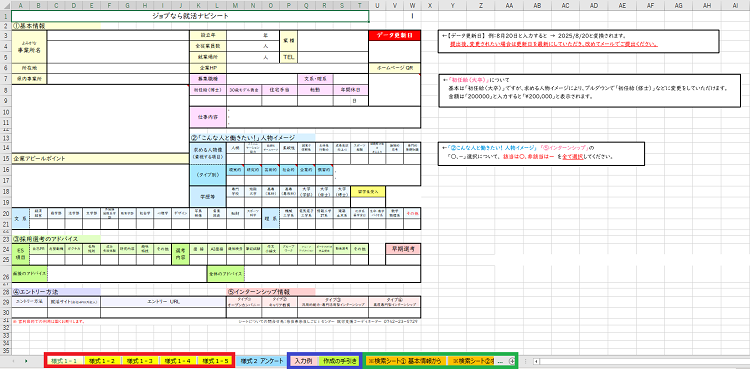The height and width of the screenshot is (369, 750).
Task: Click the next-sheet navigation arrow
Action: (x=26, y=361)
